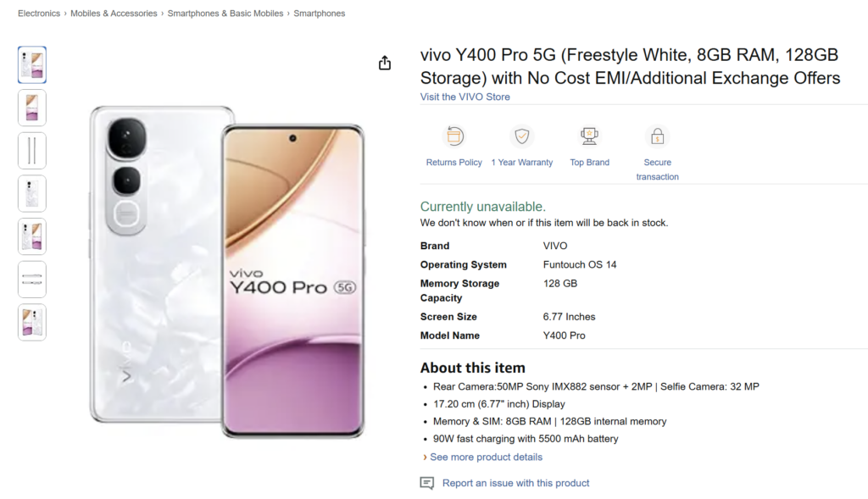The image size is (868, 499).
Task: Open the last thumbnail in the strip
Action: point(32,322)
